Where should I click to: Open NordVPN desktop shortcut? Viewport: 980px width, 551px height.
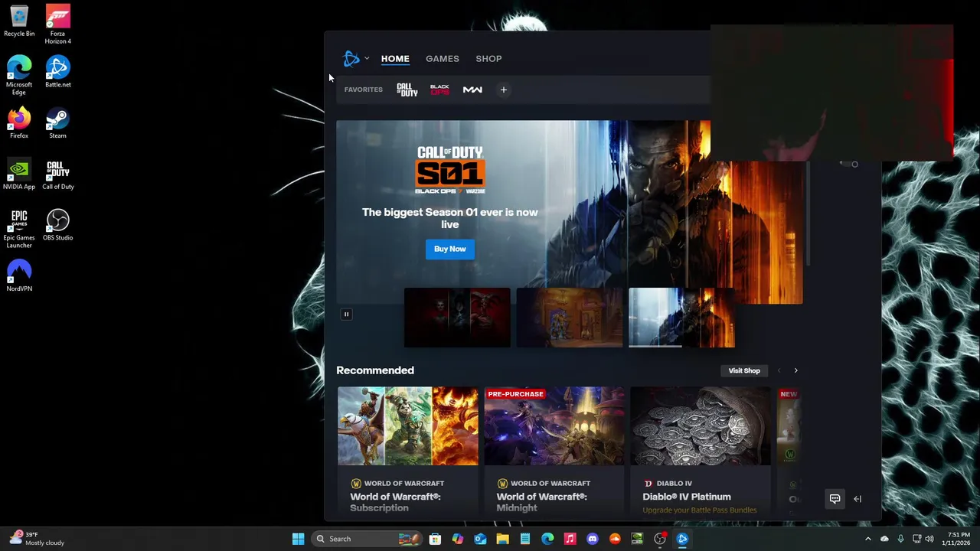pos(19,276)
